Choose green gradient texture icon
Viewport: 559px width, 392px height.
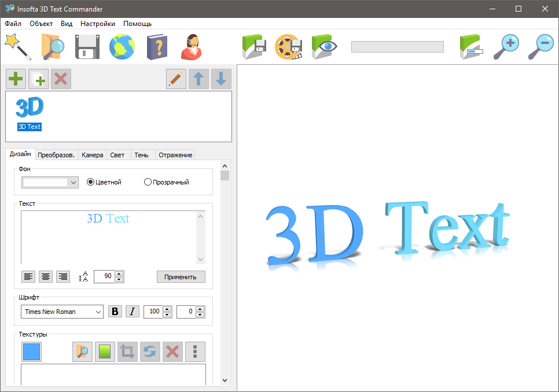click(x=105, y=352)
